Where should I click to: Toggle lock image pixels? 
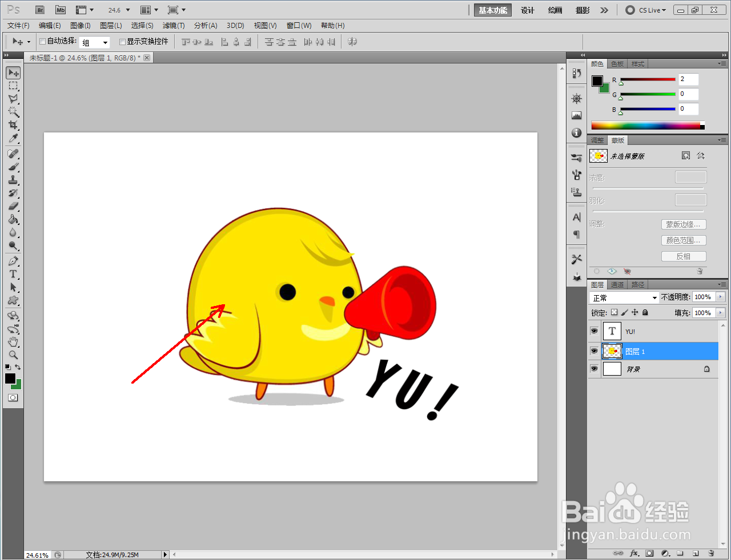click(x=624, y=312)
